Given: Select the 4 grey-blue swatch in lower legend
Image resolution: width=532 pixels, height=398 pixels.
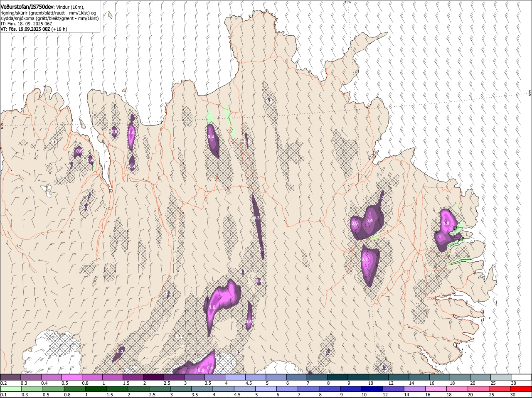Looking at the screenshot, I should pos(224,389).
